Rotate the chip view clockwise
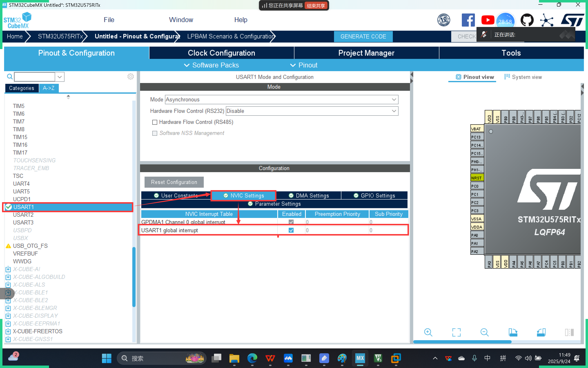This screenshot has width=588, height=368. point(513,332)
